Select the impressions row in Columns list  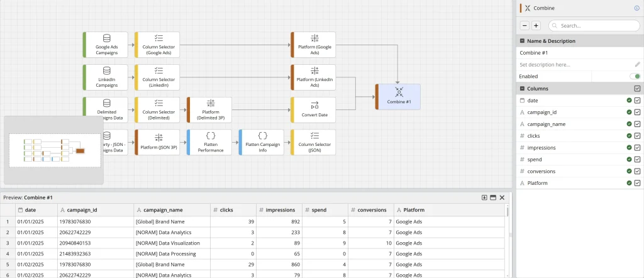(580, 147)
